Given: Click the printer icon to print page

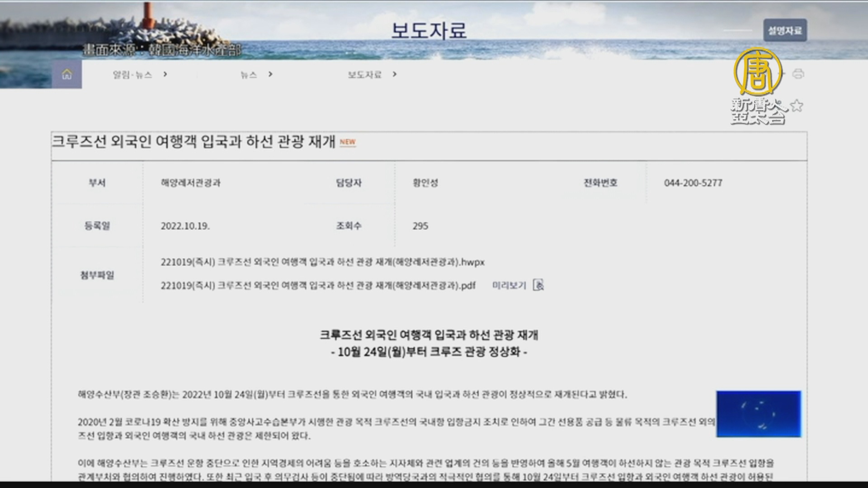Looking at the screenshot, I should click(x=798, y=74).
